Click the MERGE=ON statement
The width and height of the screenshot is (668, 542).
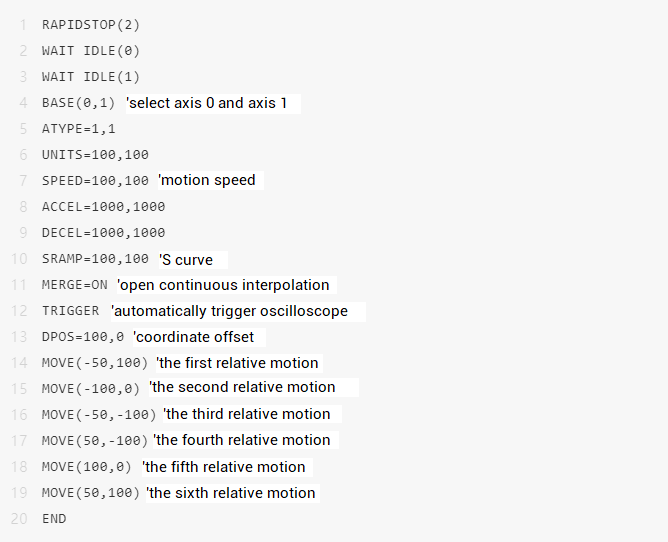pyautogui.click(x=75, y=285)
